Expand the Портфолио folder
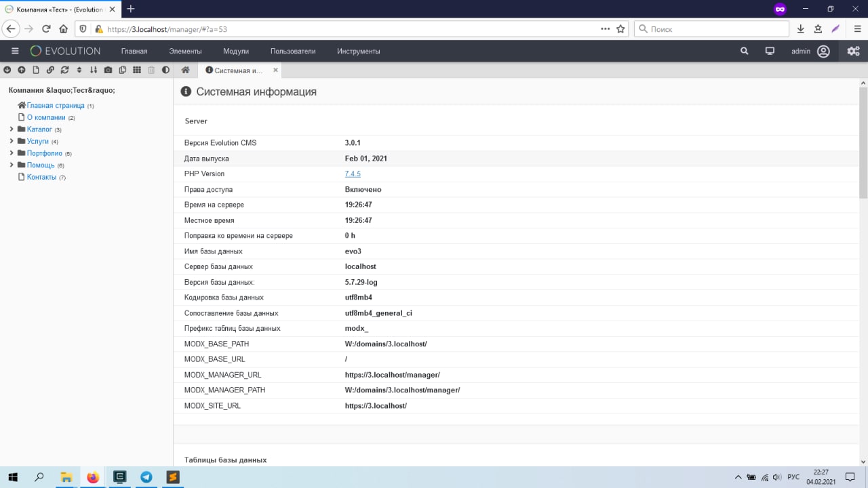 click(12, 153)
